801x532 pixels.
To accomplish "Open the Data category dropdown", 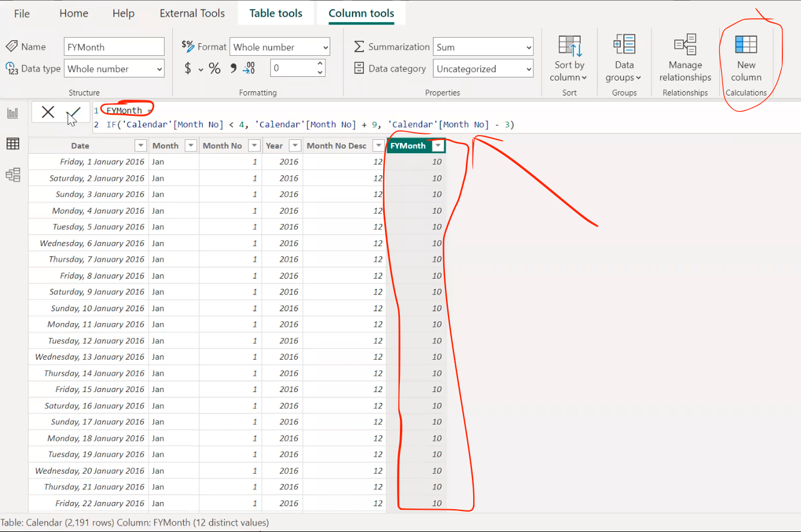I will [x=483, y=68].
